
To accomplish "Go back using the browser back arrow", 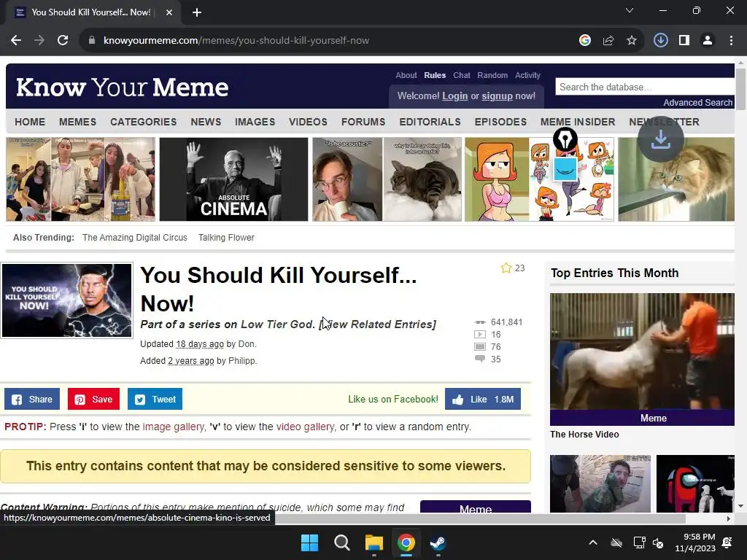I will tap(16, 41).
